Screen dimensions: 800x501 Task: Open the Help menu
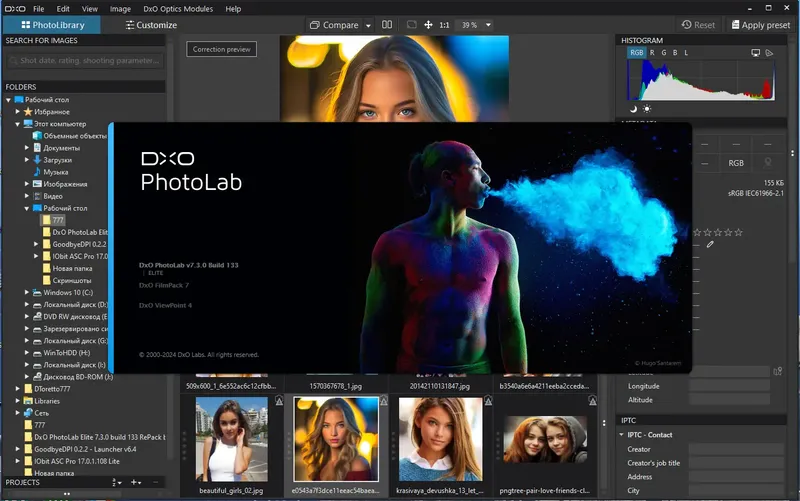click(233, 9)
